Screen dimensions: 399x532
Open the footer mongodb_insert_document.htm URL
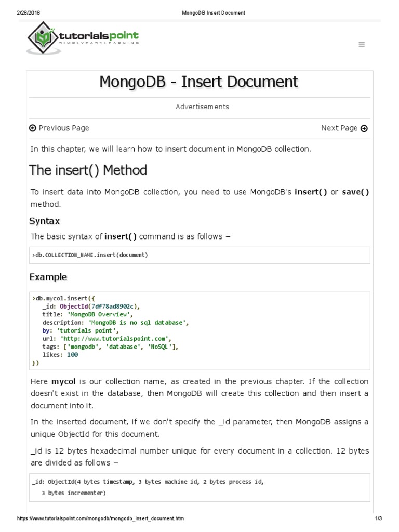tap(101, 519)
